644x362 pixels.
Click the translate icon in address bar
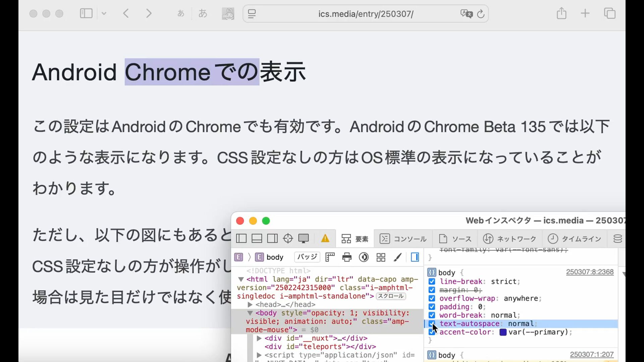click(x=466, y=14)
